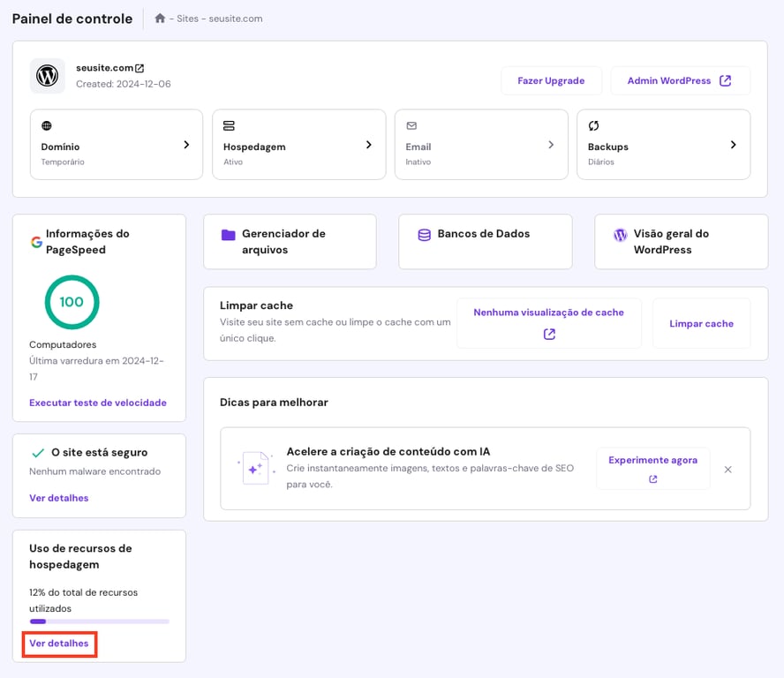Open external link icon next to seusite.com
Screen dimensions: 784x678
tap(139, 68)
